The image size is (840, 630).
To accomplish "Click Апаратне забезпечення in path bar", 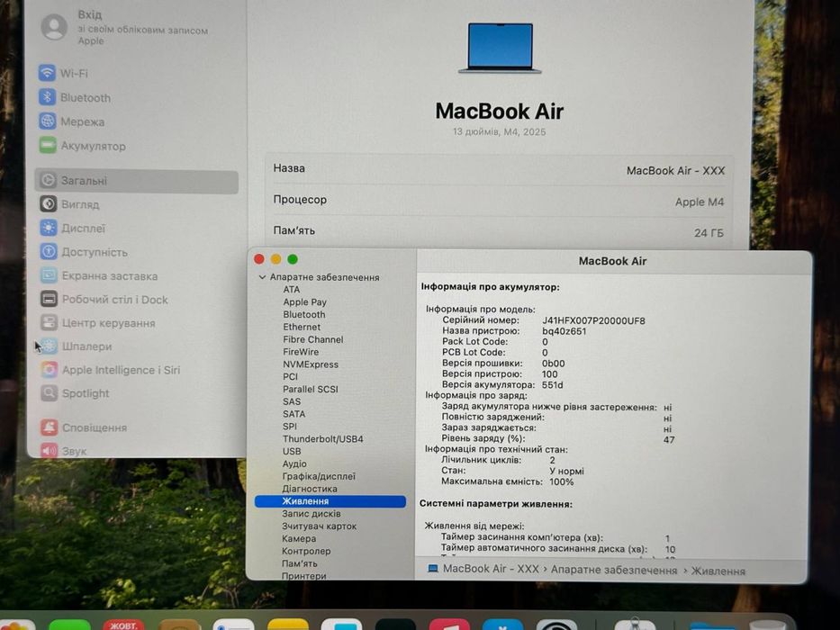I will pos(614,571).
